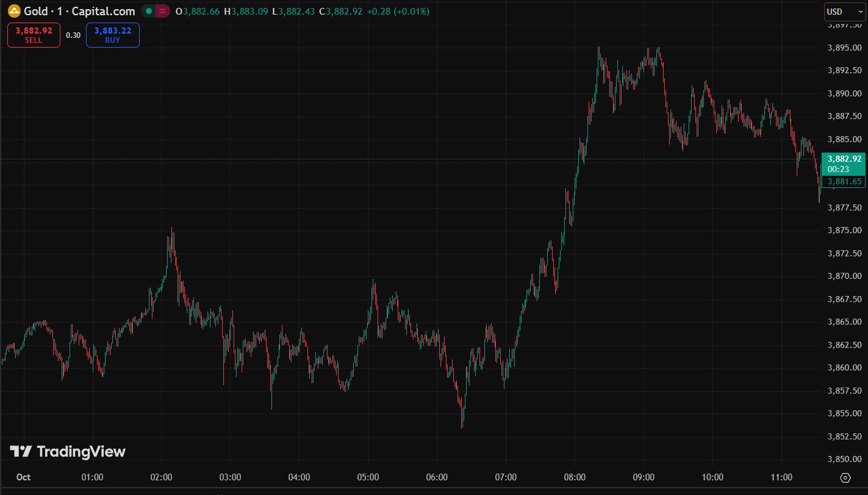
Task: Click the Gold symbol logo icon
Action: coord(14,11)
